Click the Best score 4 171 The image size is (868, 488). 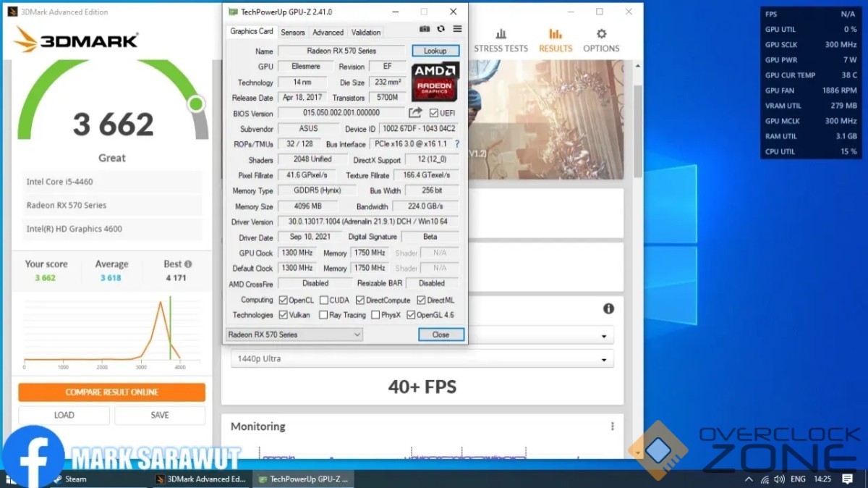click(176, 278)
